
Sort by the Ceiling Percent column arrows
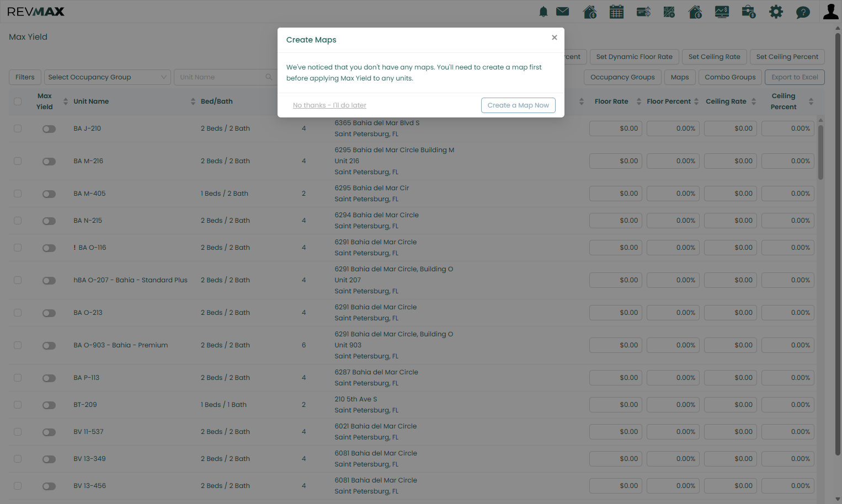pos(811,101)
